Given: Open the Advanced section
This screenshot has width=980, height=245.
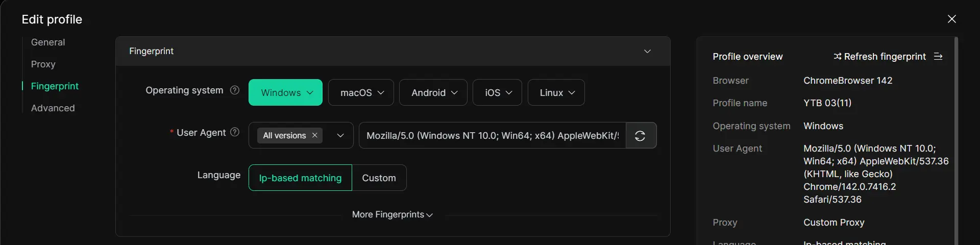Looking at the screenshot, I should 53,108.
